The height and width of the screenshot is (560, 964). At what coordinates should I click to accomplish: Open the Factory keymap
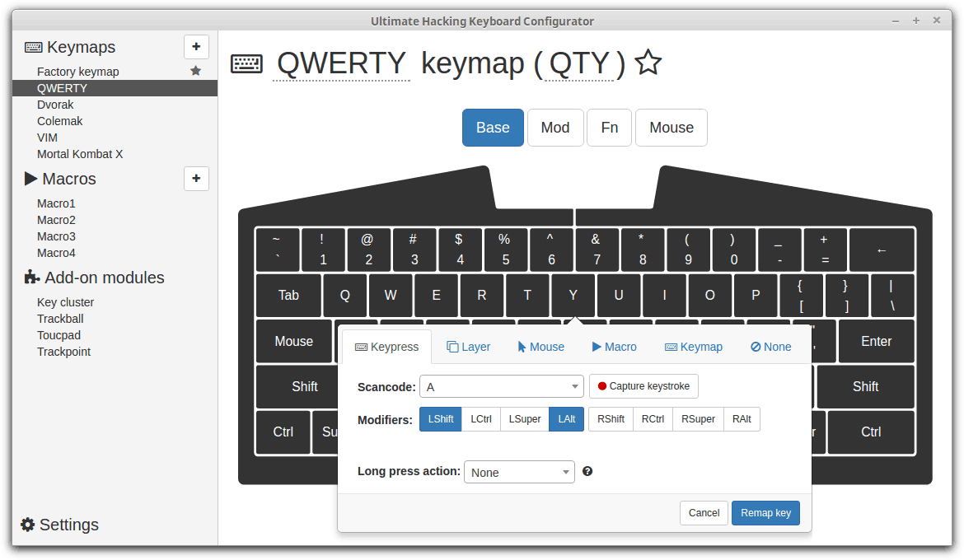(x=78, y=72)
